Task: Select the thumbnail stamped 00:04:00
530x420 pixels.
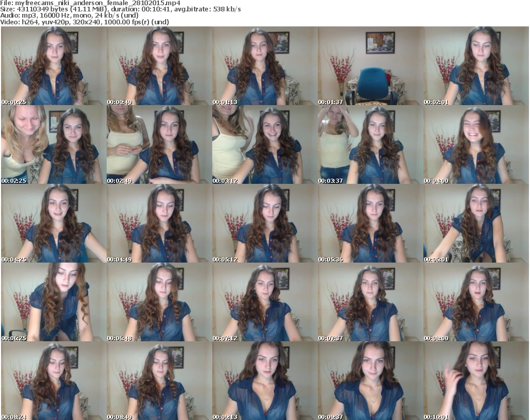Action: click(476, 144)
